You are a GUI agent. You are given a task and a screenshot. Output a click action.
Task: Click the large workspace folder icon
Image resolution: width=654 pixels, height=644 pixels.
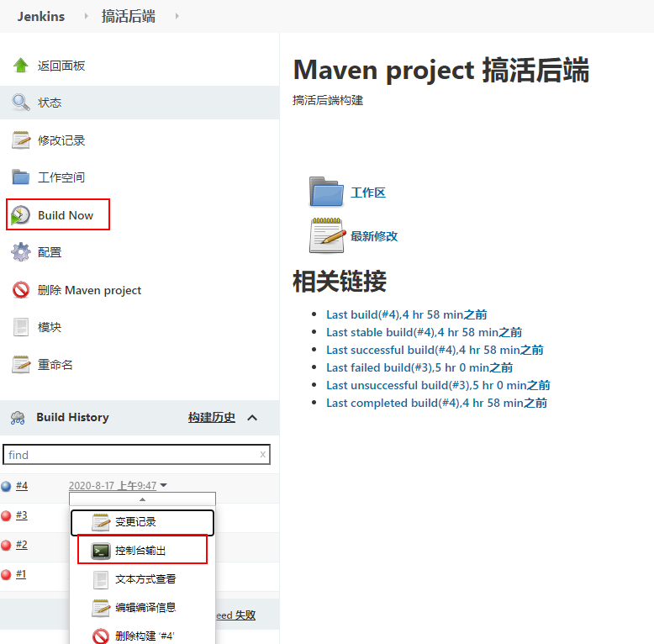[x=326, y=192]
